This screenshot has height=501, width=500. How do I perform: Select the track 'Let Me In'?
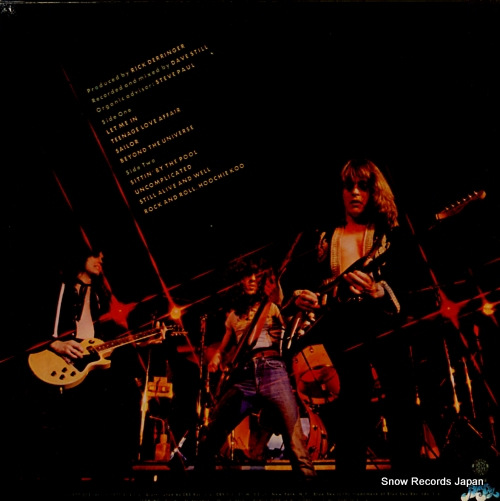click(x=121, y=125)
